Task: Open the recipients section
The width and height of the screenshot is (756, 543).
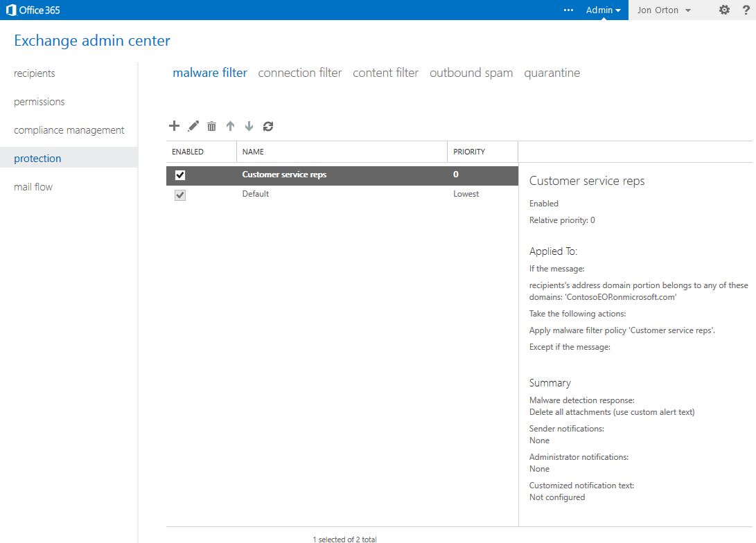Action: coord(34,73)
